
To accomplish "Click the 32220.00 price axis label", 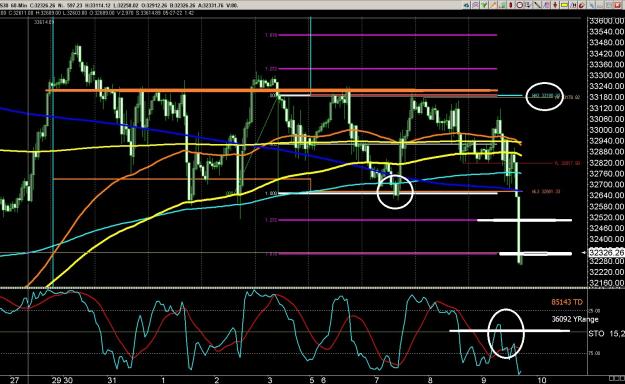I will click(x=606, y=272).
